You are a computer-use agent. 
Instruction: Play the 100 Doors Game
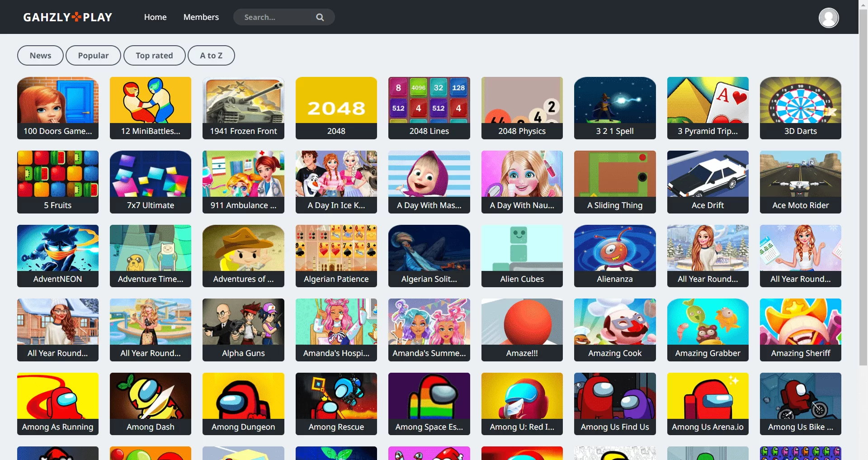click(57, 108)
